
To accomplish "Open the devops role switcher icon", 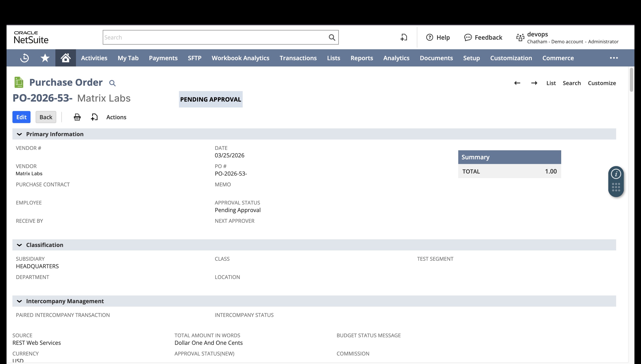I will [520, 37].
